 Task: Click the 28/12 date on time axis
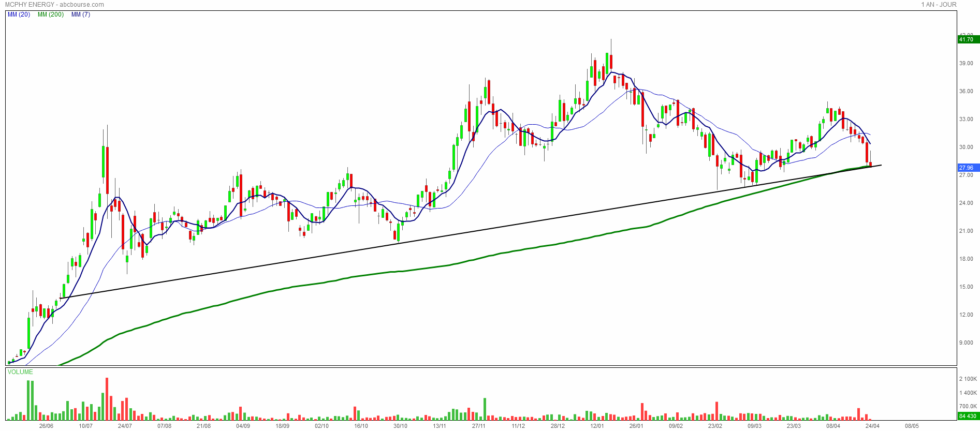tap(558, 426)
